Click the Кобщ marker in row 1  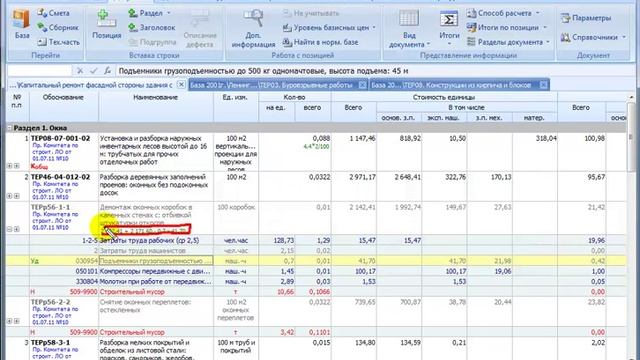click(39, 167)
